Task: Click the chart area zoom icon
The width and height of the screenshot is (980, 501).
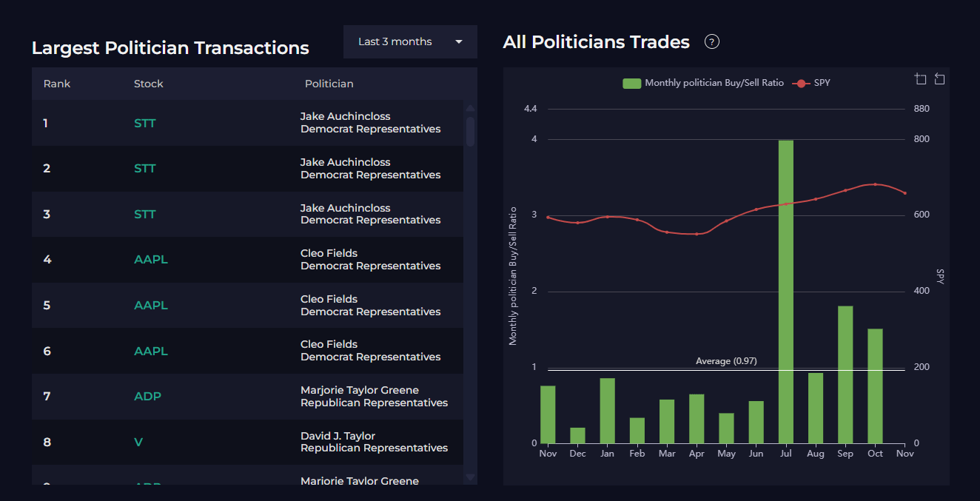Action: [920, 79]
